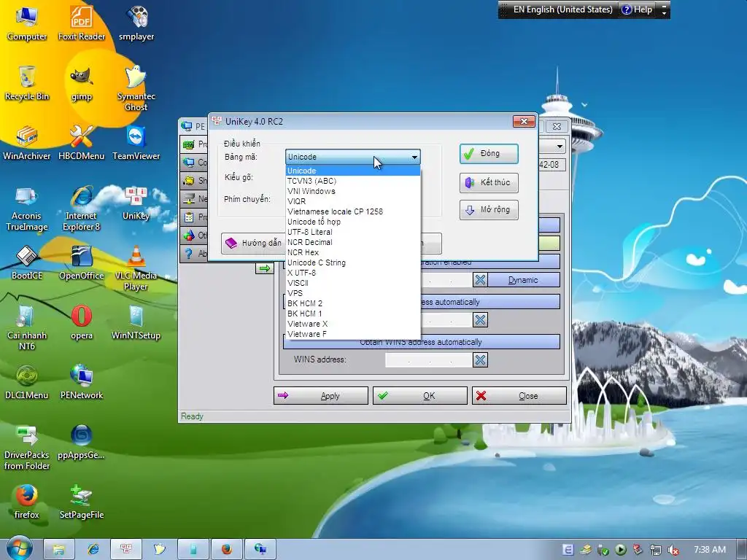Choose NCR Decimal encoding
This screenshot has height=560, width=747.
353,242
